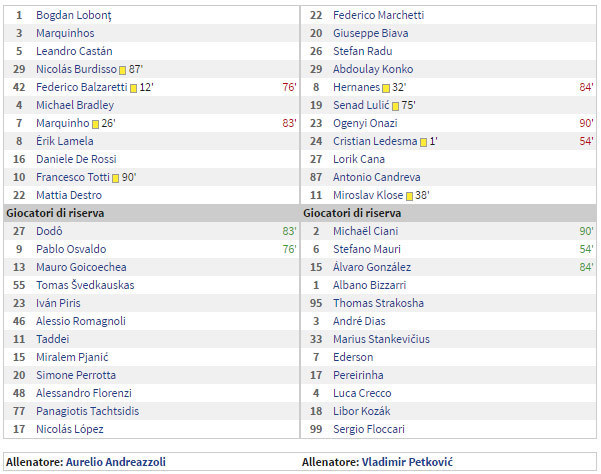Click yellow card icon next to Nicolás Burdisso

[x=122, y=70]
